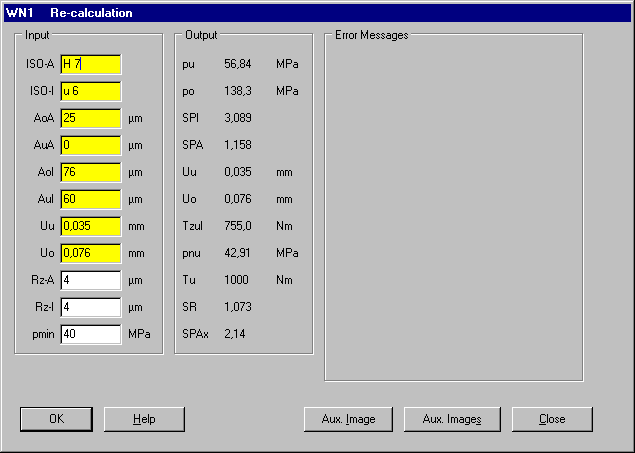635x453 pixels.
Task: Click the Uo input field in Input group
Action: click(x=90, y=253)
